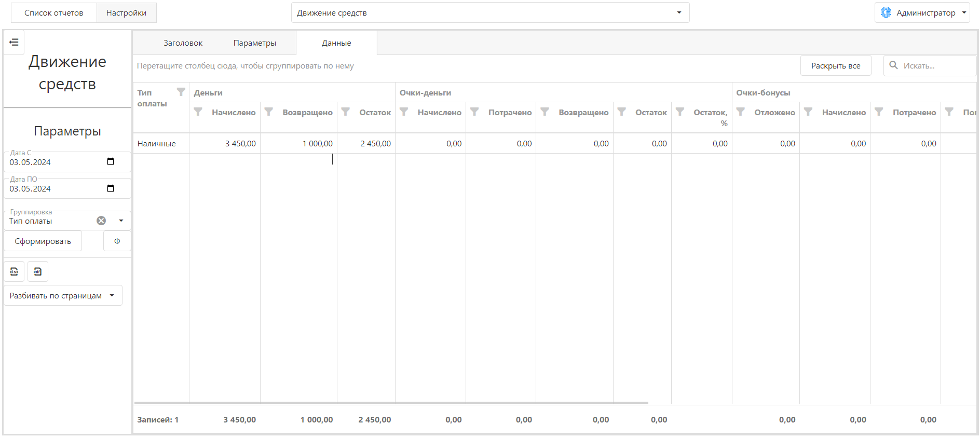Open filter for Очки-бонусы Отложено column
This screenshot has width=980, height=437.
[x=741, y=112]
